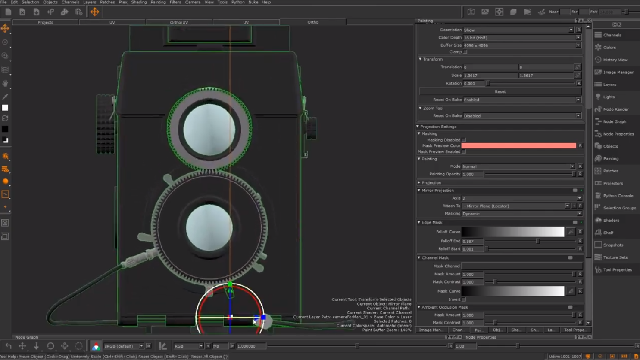Open the Mirror To locator dropdown
640x360 pixels.
pyautogui.click(x=516, y=206)
